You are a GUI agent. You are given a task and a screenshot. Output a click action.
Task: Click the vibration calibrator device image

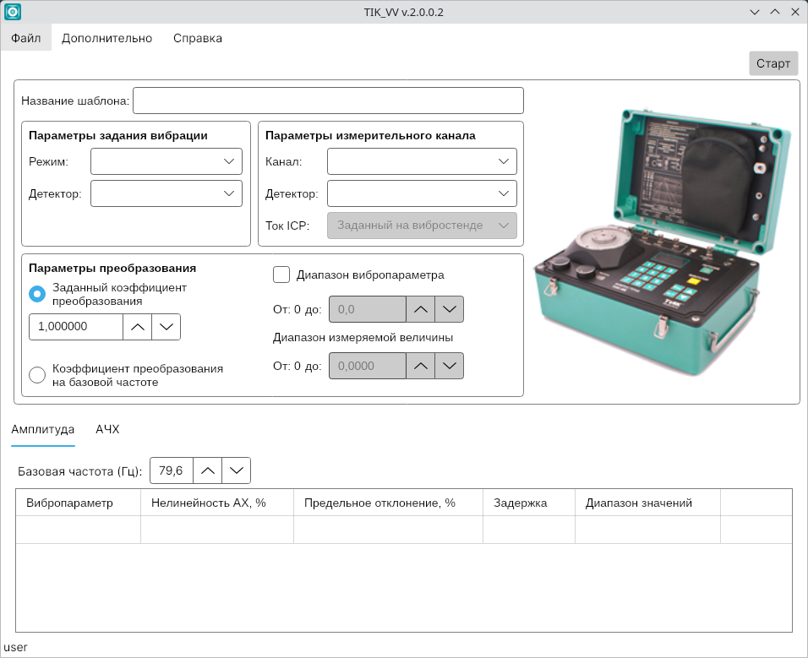coord(662,241)
